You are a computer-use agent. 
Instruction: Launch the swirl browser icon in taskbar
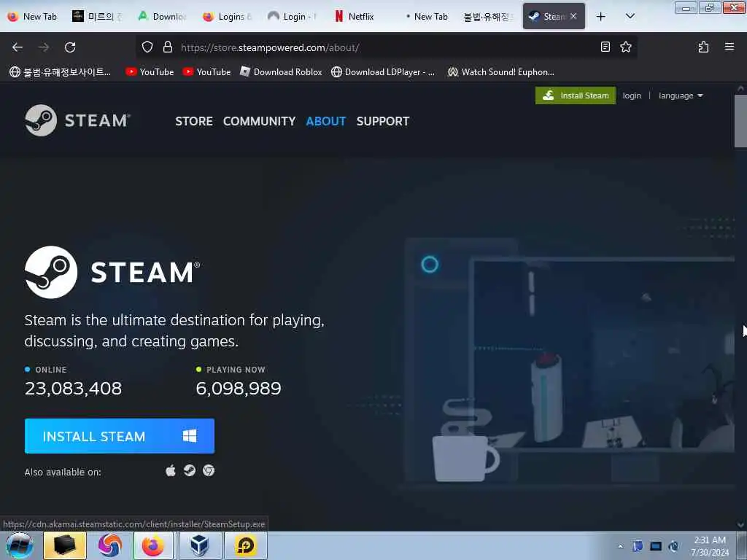coord(110,545)
